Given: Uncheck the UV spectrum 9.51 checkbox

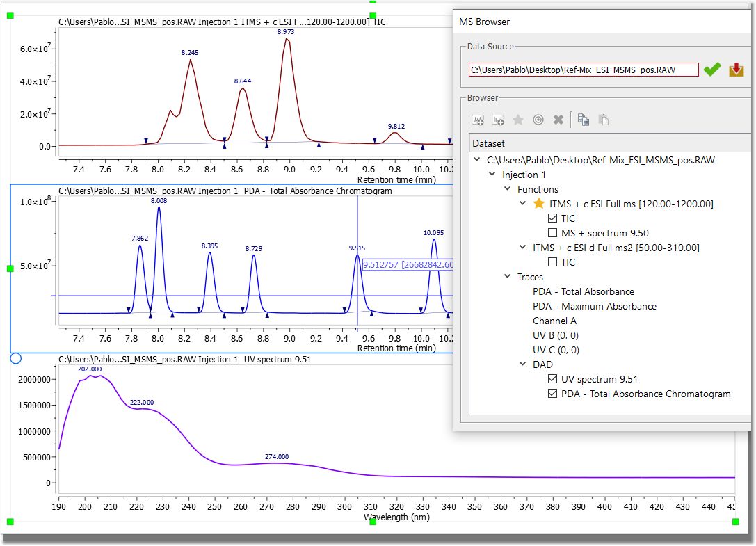Looking at the screenshot, I should (552, 379).
